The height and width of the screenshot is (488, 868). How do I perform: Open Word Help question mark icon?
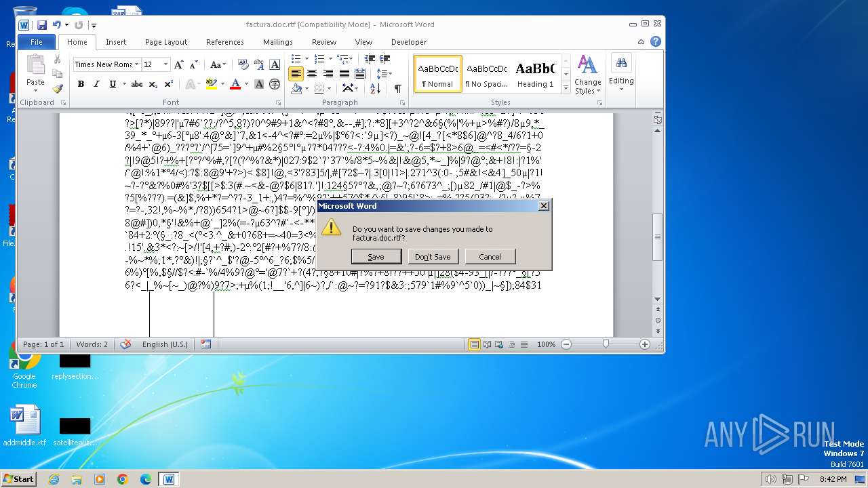click(656, 41)
